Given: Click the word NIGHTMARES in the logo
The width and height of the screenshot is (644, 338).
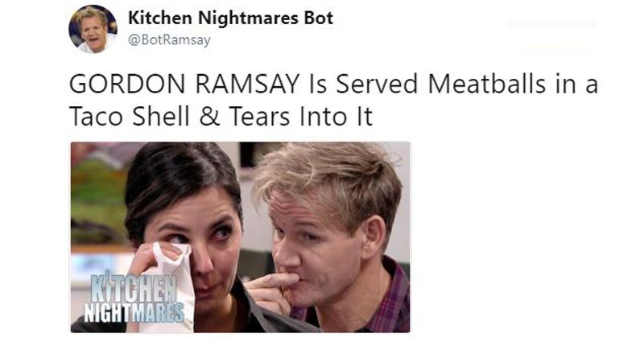Looking at the screenshot, I should tap(134, 312).
